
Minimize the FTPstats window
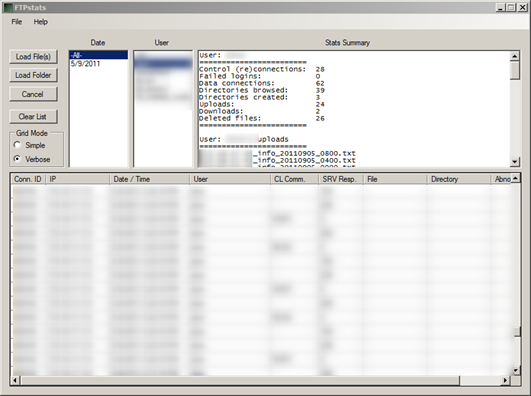[x=500, y=7]
